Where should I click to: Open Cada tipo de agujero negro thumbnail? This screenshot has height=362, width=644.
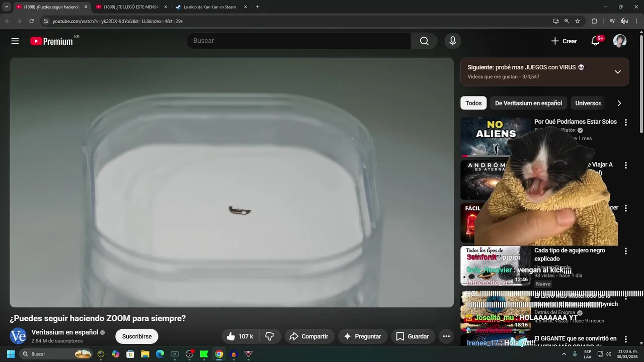pos(496,265)
